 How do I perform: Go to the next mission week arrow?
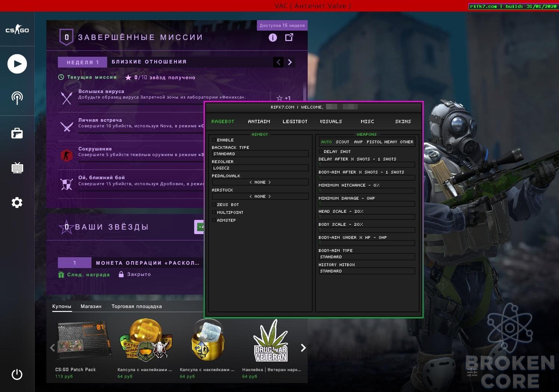pos(290,62)
